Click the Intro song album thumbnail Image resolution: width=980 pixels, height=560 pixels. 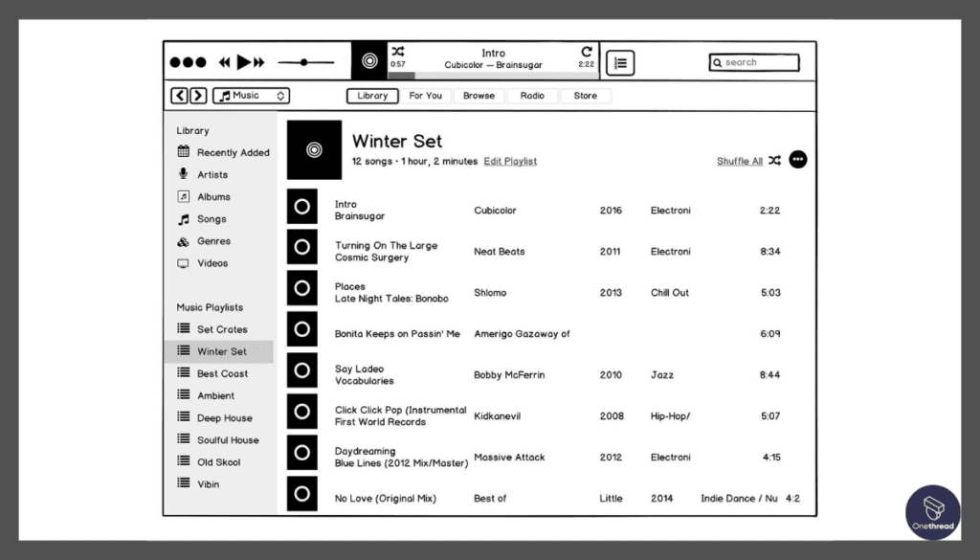tap(301, 206)
